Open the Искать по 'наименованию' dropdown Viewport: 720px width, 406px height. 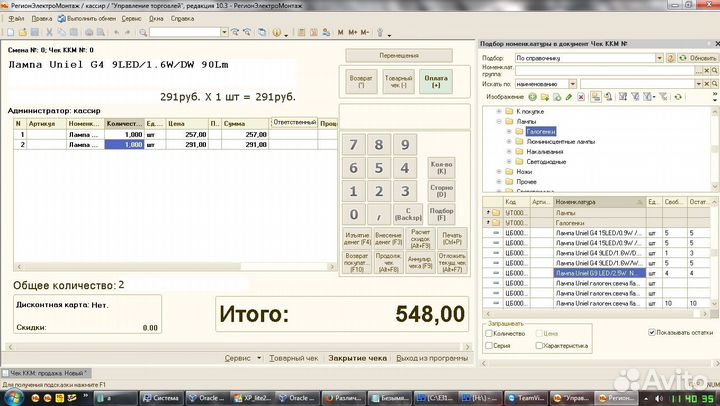coord(571,84)
